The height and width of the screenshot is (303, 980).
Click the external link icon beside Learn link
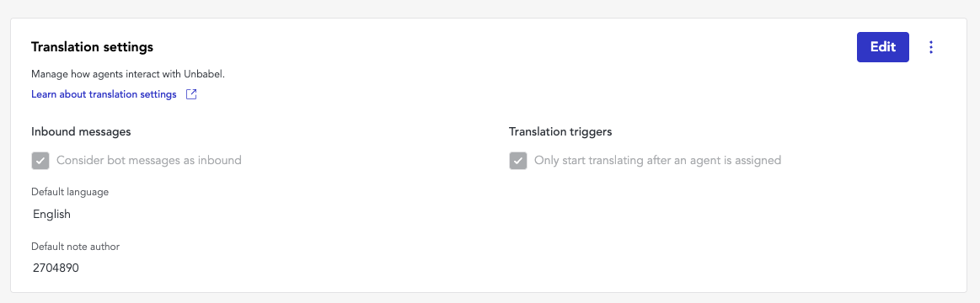coord(192,95)
